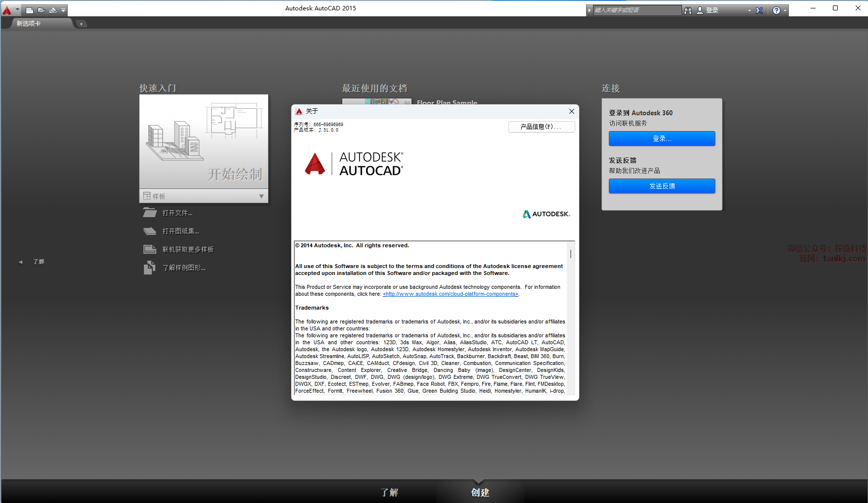This screenshot has width=868, height=503.
Task: Expand the Quick Access toolbar customize arrow
Action: pos(63,10)
